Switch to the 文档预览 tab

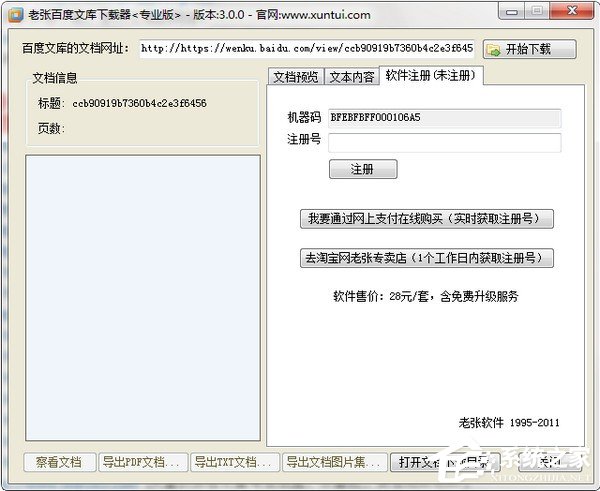(x=296, y=77)
